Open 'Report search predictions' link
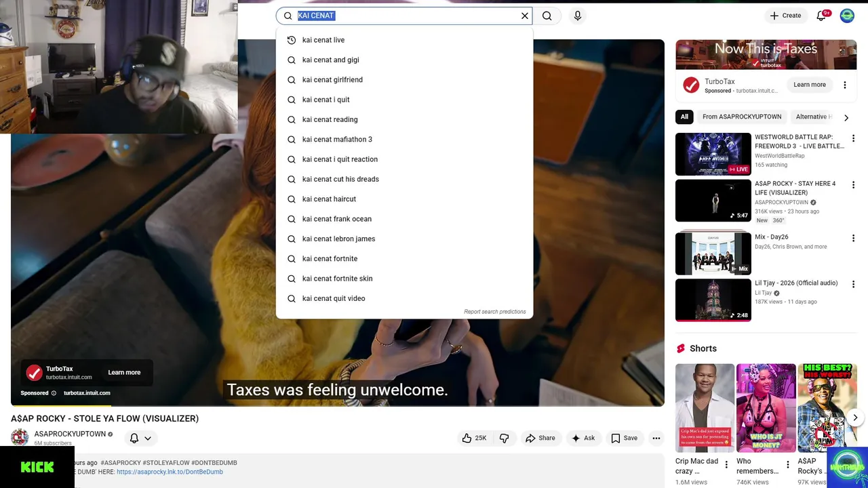 [x=495, y=312]
